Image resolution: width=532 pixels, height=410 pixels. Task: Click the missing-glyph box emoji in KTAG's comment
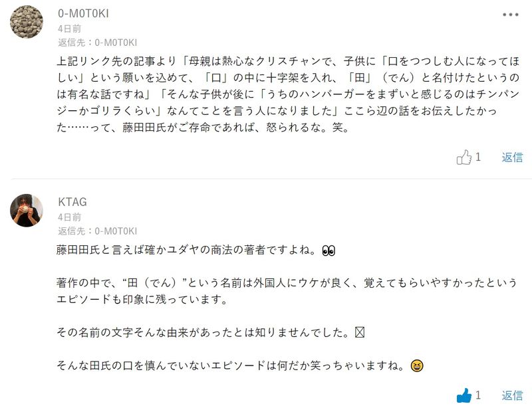360,332
